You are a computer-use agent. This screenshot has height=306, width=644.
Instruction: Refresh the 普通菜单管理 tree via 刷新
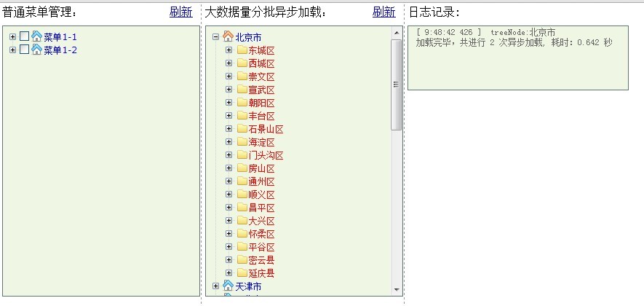point(180,12)
